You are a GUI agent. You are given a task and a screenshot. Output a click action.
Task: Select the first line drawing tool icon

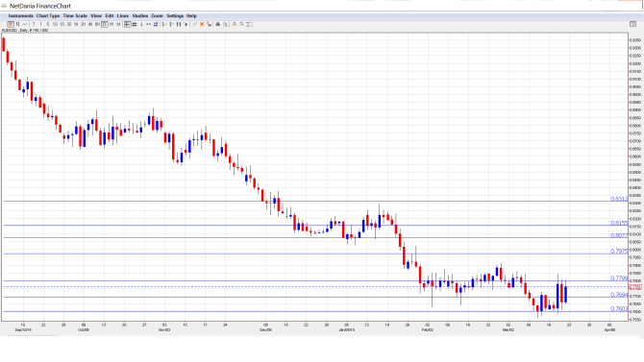(x=164, y=24)
